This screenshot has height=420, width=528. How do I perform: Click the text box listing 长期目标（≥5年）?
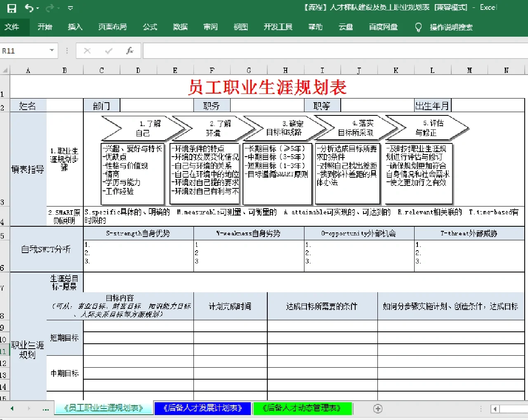pos(278,174)
